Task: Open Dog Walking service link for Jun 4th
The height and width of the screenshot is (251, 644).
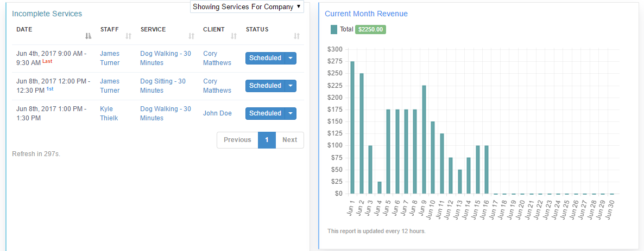Action: click(x=166, y=58)
